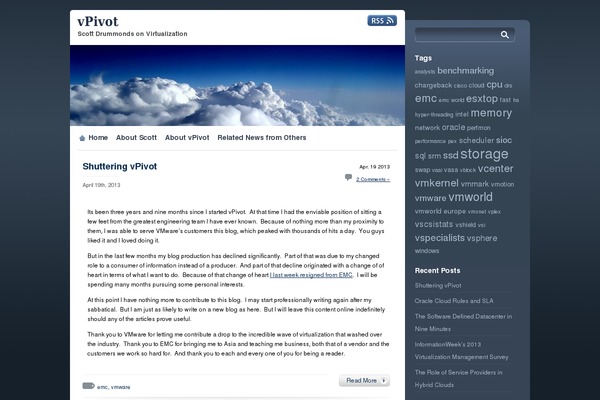Select the large vmworld tag
This screenshot has height=400, width=600.
click(x=471, y=198)
